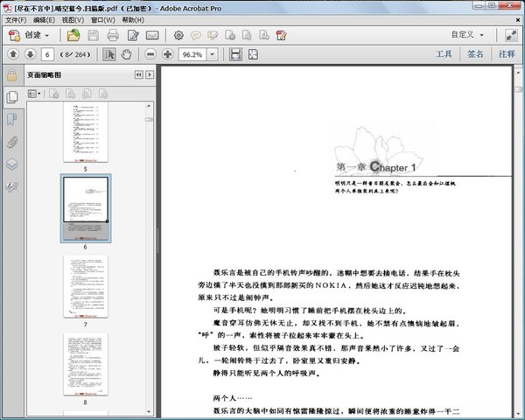Screen dimensions: 525x420
Task: Click the Open file folder icon
Action: pyautogui.click(x=73, y=36)
